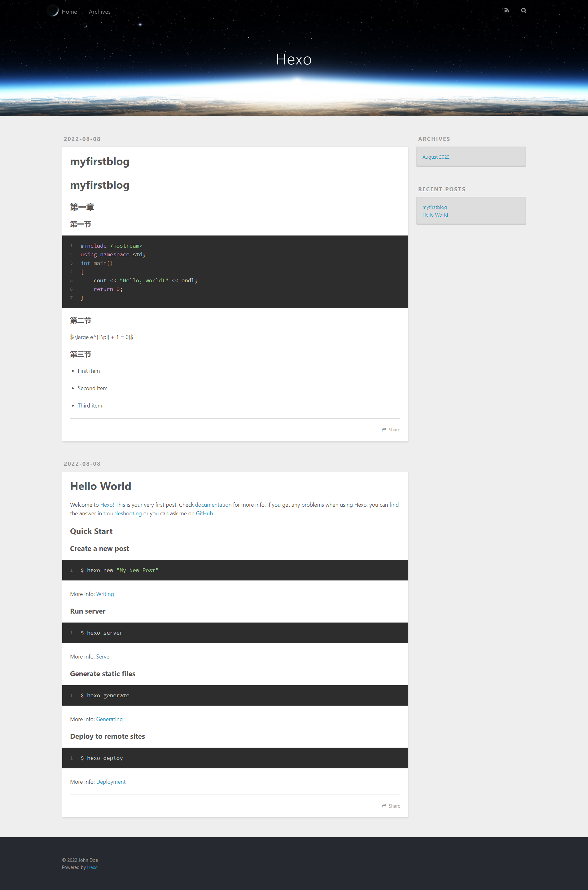Open the documentation link
Viewport: 588px width, 890px height.
tap(213, 505)
